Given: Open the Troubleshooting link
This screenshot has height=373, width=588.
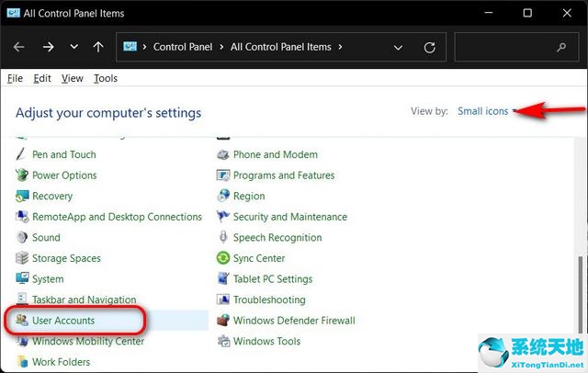Looking at the screenshot, I should pos(269,300).
